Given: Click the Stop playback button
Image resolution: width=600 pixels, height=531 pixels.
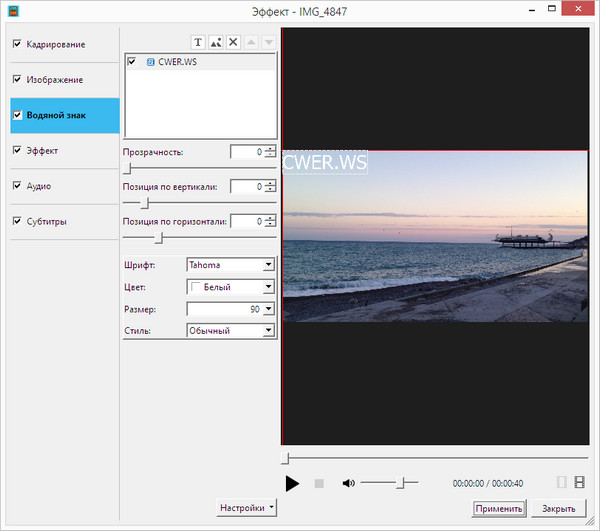Looking at the screenshot, I should tap(319, 483).
